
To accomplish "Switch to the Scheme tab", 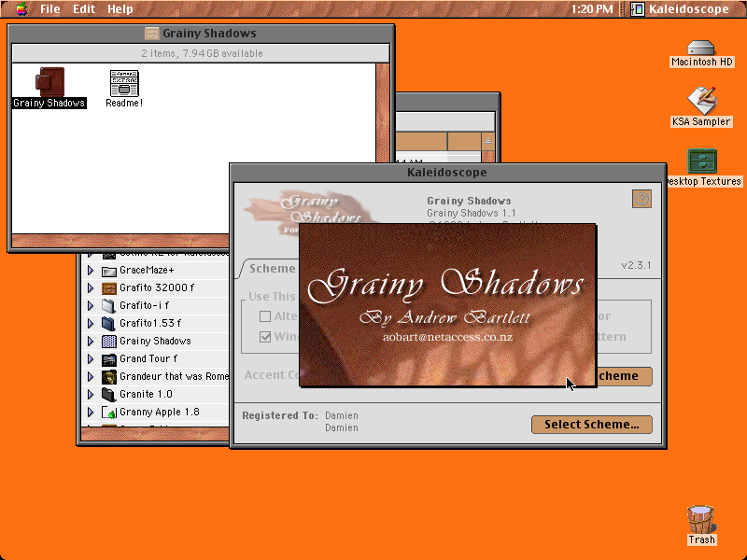I will (272, 269).
